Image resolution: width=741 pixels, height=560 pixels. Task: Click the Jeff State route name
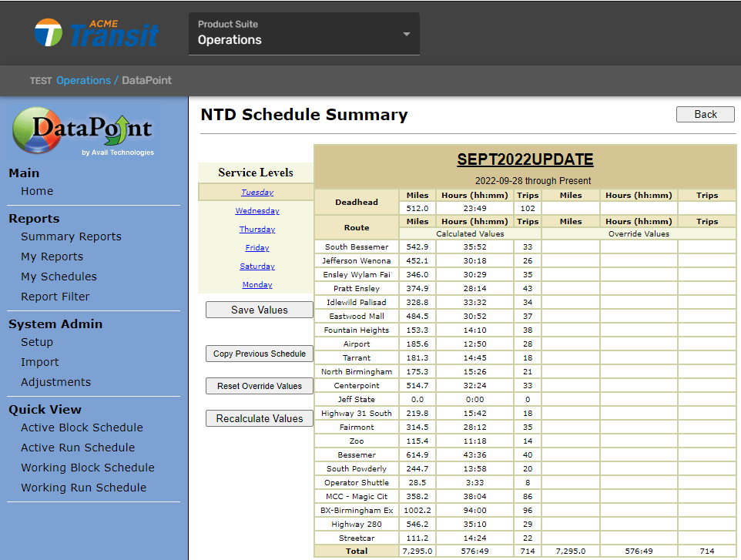pyautogui.click(x=357, y=399)
